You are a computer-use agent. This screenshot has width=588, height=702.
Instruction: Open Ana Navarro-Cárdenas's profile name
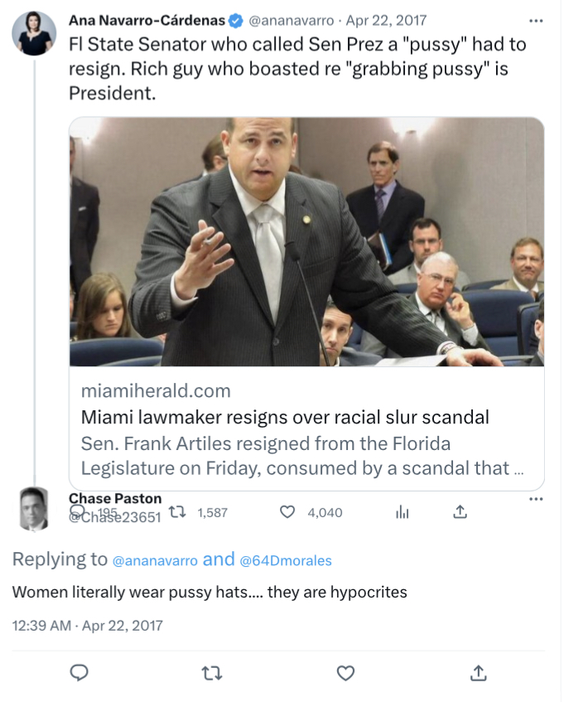click(x=147, y=19)
